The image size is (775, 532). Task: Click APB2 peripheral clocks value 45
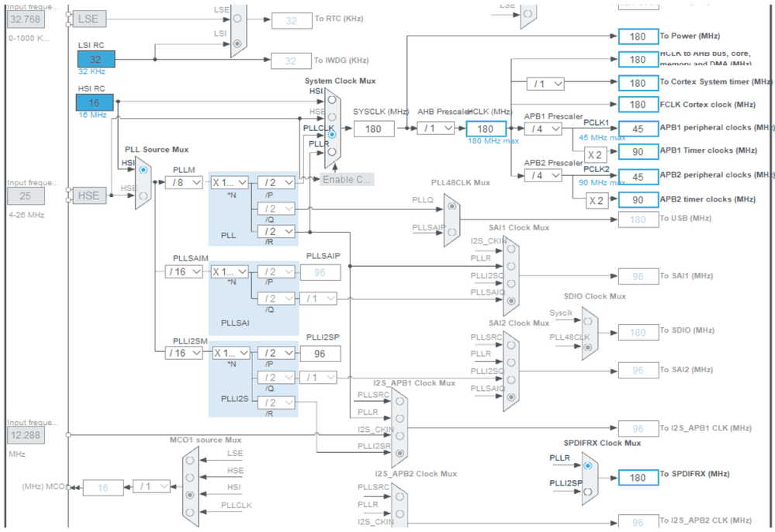click(x=638, y=177)
